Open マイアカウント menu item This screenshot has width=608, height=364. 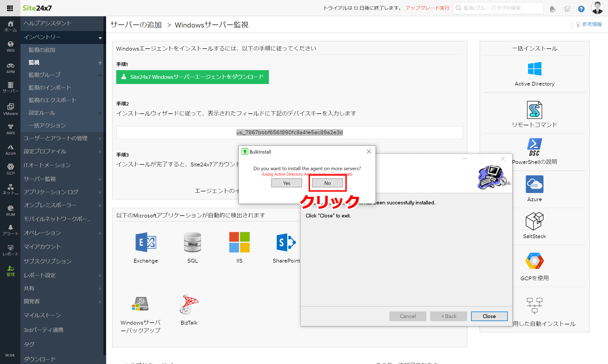[42, 247]
